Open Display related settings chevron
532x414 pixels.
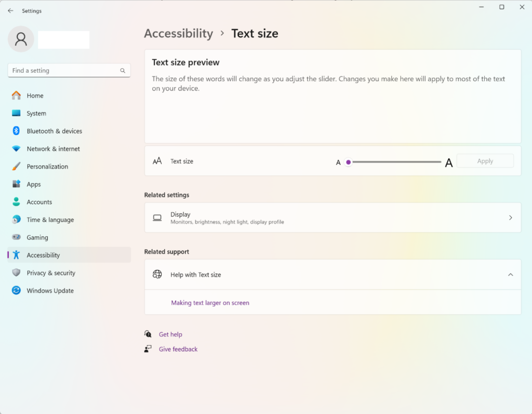[510, 218]
